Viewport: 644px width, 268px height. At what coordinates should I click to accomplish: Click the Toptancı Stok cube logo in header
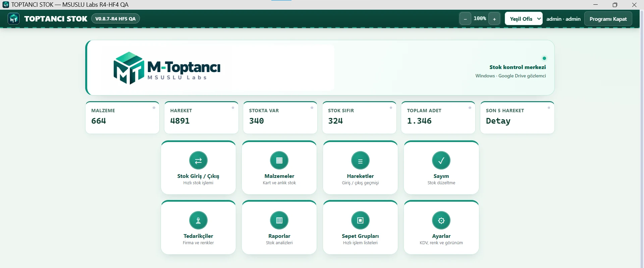pos(14,19)
